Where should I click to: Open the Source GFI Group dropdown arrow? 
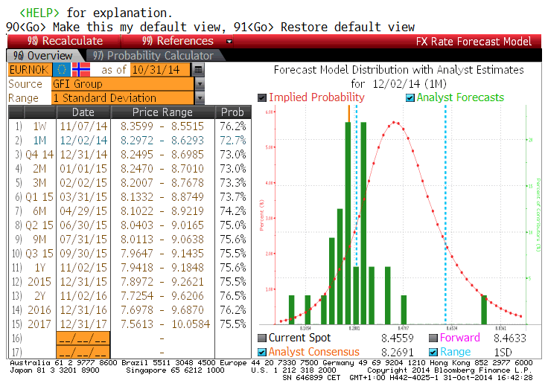pos(200,84)
